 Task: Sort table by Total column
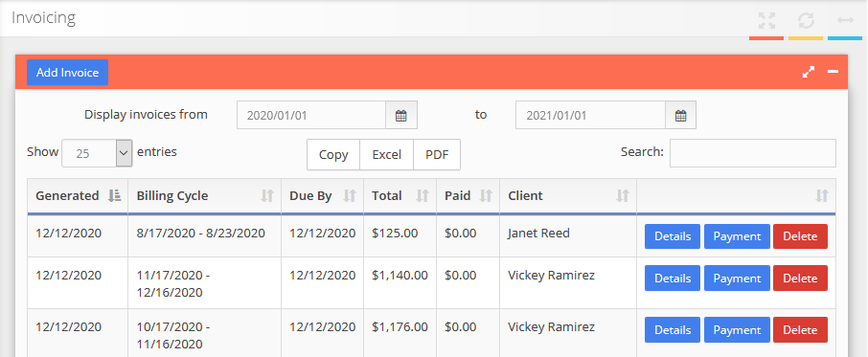(x=400, y=195)
